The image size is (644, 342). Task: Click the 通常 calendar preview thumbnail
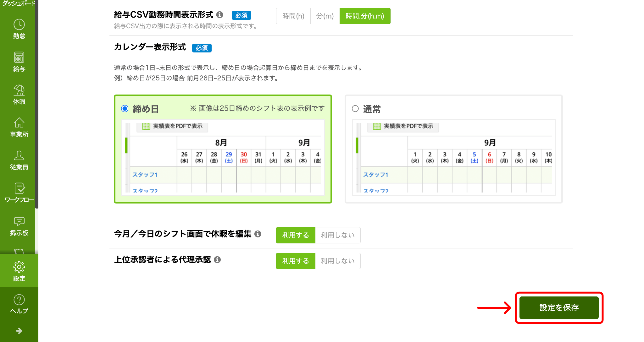453,158
